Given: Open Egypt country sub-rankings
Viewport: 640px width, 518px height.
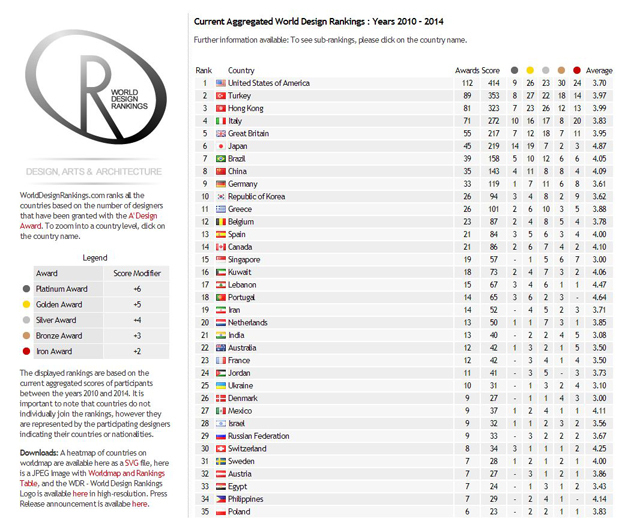Looking at the screenshot, I should pos(238,487).
